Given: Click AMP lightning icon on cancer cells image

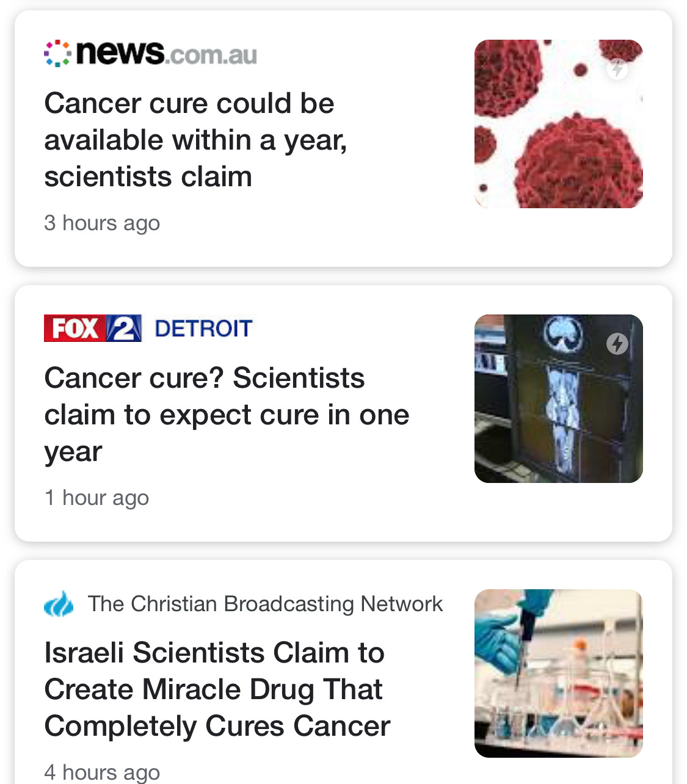Looking at the screenshot, I should [x=617, y=69].
